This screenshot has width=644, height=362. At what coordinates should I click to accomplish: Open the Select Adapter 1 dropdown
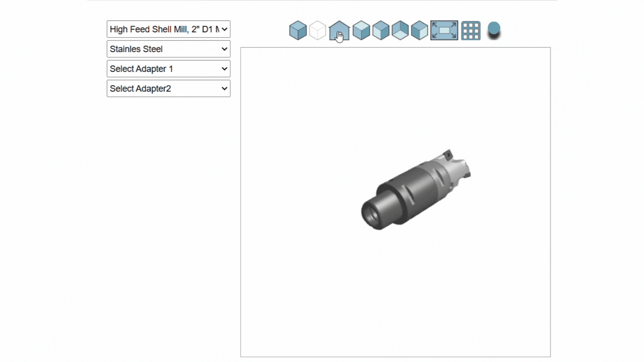[x=164, y=69]
